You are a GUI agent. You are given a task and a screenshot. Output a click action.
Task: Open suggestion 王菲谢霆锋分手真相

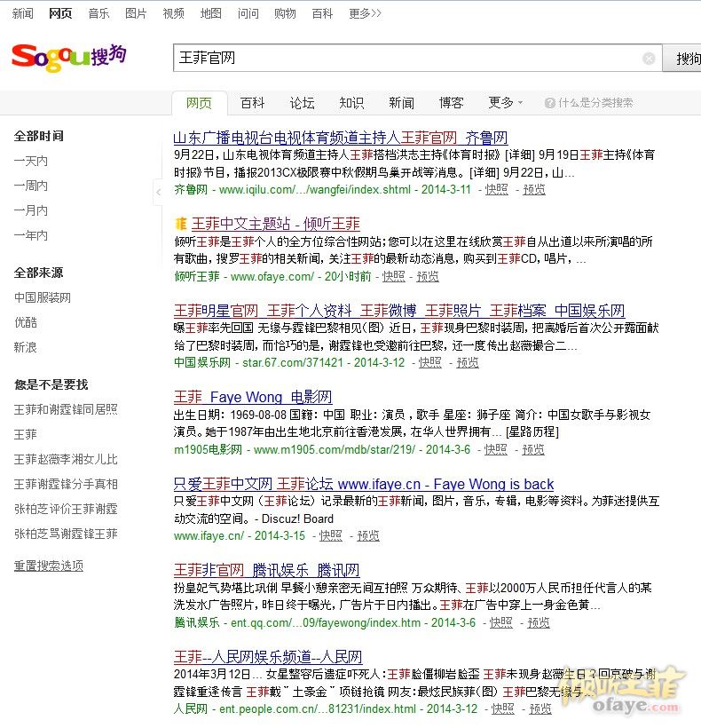tap(66, 484)
